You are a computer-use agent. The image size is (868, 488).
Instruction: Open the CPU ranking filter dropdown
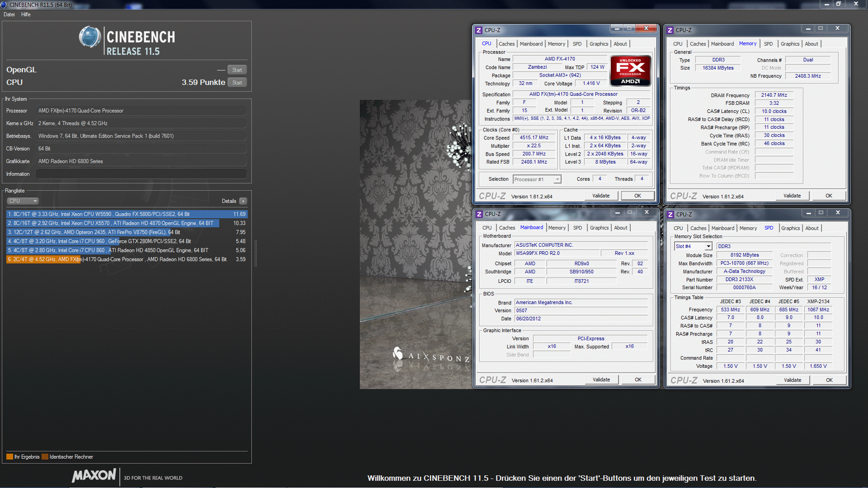(23, 201)
